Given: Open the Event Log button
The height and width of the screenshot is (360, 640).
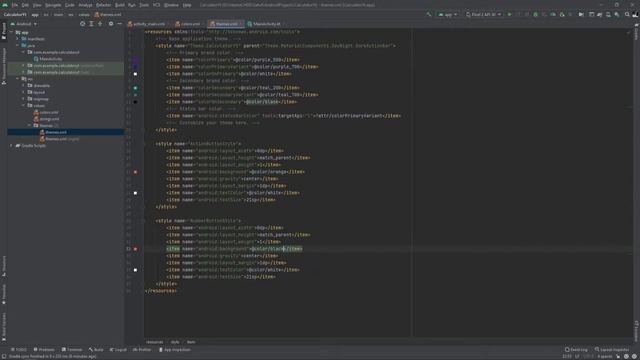Looking at the screenshot, I should [x=576, y=350].
